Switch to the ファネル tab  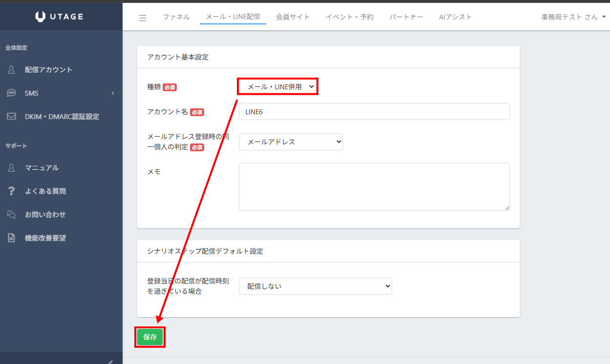(x=176, y=17)
